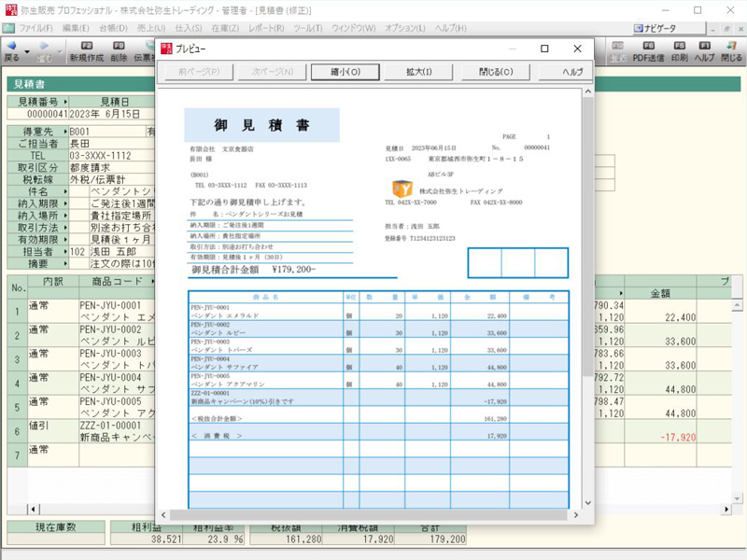This screenshot has height=560, width=747.
Task: Click the 閉じる(C) button in preview
Action: click(x=496, y=72)
